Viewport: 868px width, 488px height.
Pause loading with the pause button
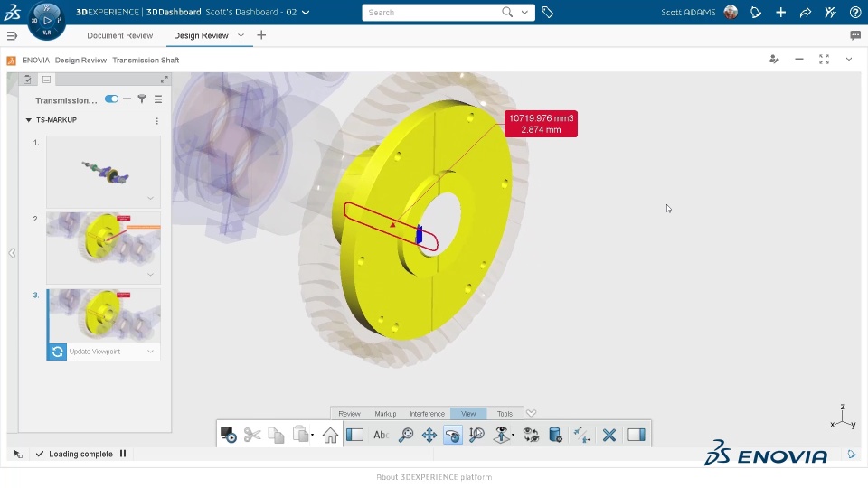coord(123,454)
